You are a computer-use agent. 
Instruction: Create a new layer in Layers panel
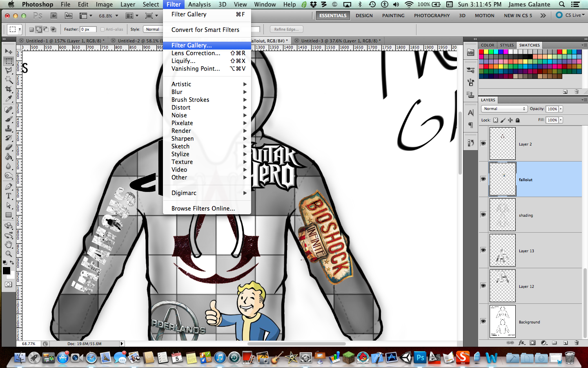[x=566, y=343]
